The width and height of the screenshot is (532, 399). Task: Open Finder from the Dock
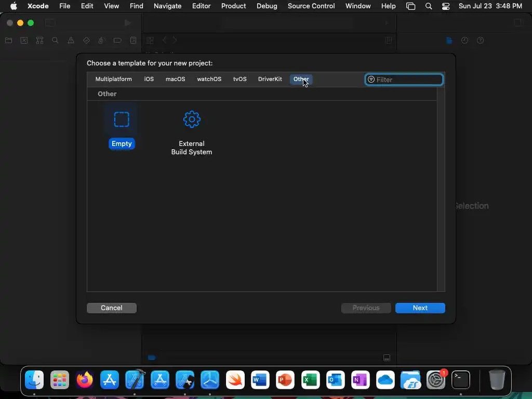(34, 380)
